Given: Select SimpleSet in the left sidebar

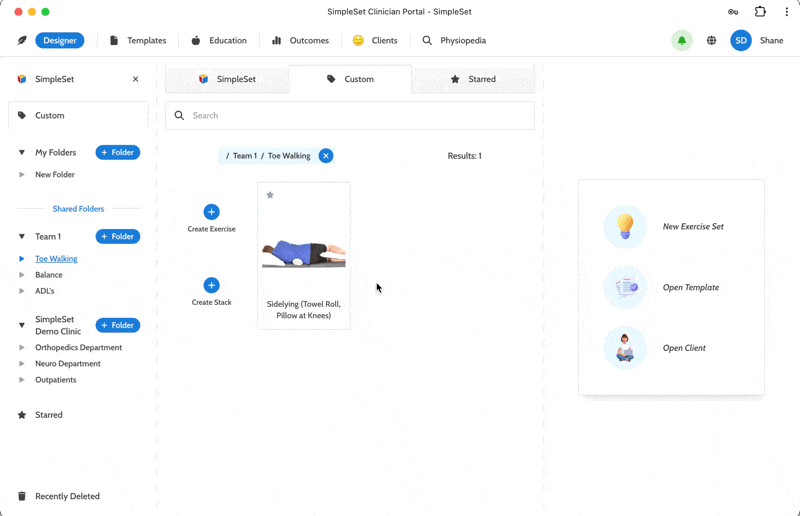Looking at the screenshot, I should [x=54, y=79].
